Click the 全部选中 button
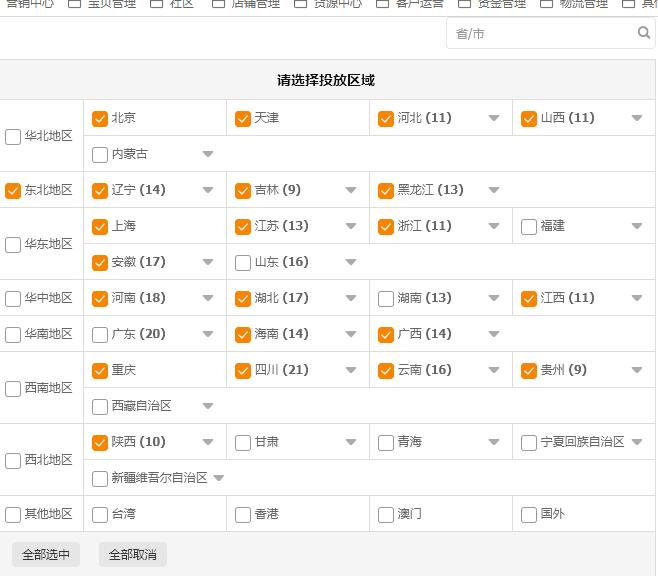The width and height of the screenshot is (658, 576). pos(46,554)
